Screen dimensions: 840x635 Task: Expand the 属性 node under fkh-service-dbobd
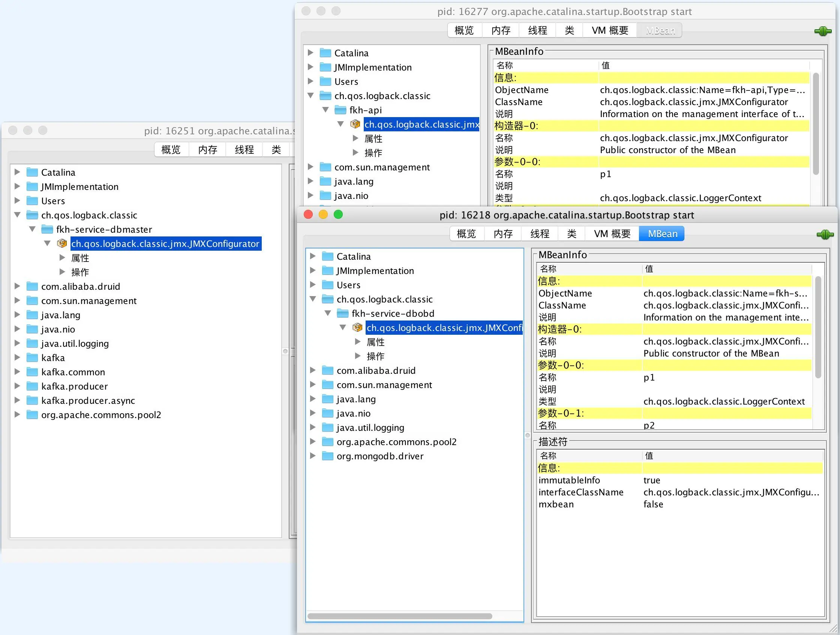[358, 342]
